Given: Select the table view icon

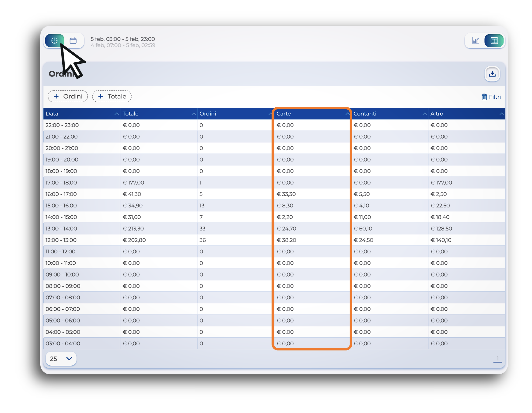Looking at the screenshot, I should [494, 41].
